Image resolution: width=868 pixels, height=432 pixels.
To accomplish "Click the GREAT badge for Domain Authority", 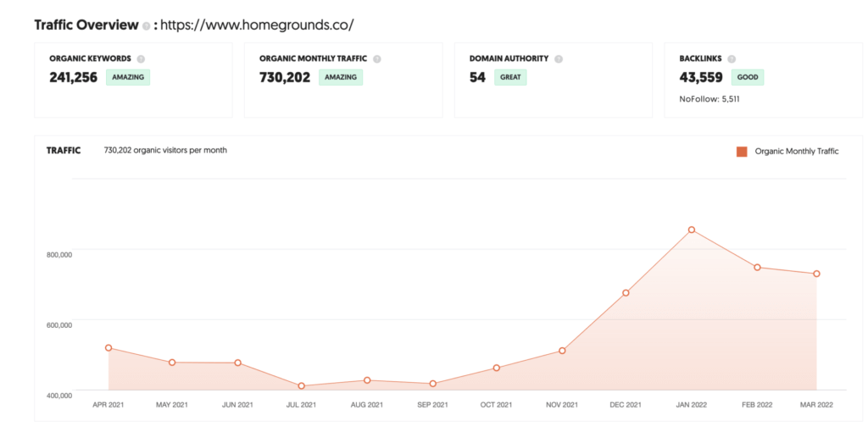I will pyautogui.click(x=510, y=77).
